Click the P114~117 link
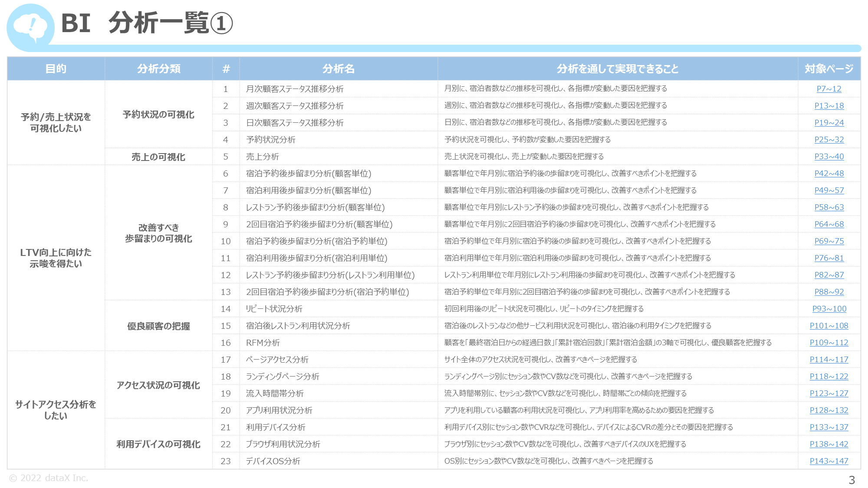This screenshot has height=488, width=868. (829, 360)
